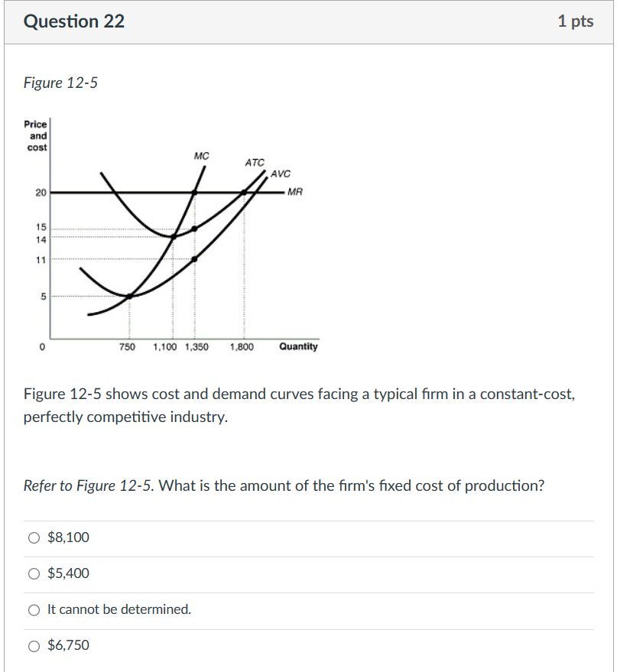Click the AVC curve label

tap(281, 174)
